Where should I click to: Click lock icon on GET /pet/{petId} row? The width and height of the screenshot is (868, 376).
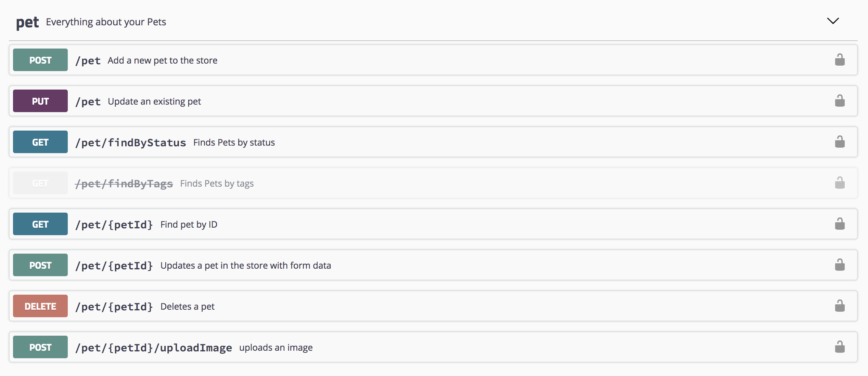tap(839, 224)
